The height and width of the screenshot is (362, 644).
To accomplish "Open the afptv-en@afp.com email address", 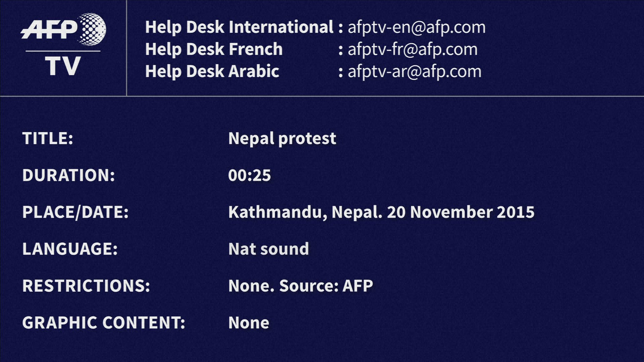I will pyautogui.click(x=417, y=27).
